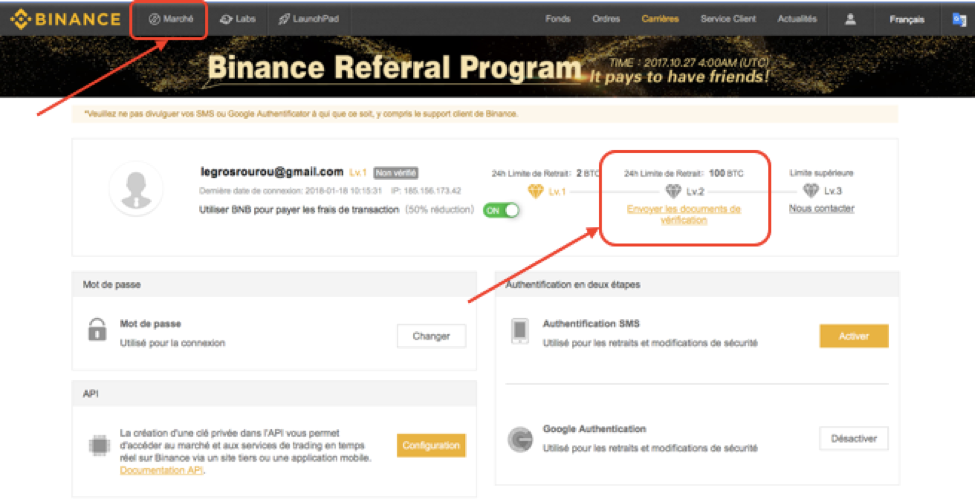
Task: Click the Dernière date de connexion text
Action: click(290, 191)
